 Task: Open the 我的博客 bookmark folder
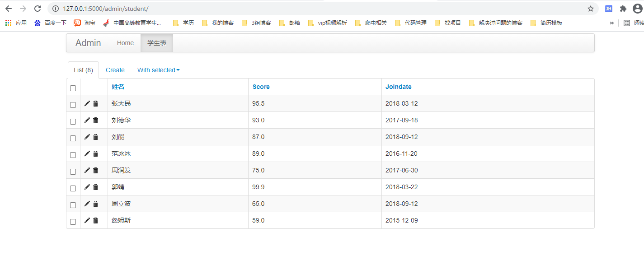coord(218,23)
